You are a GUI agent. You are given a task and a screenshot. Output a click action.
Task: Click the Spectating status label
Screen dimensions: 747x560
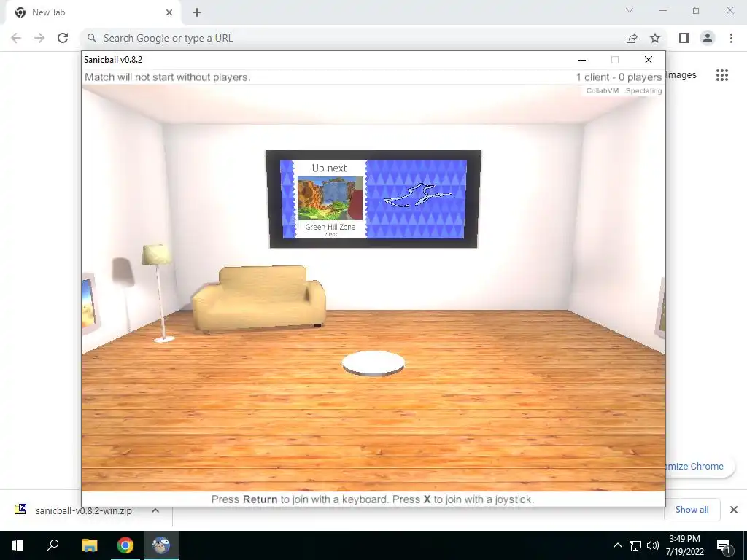[x=643, y=90]
